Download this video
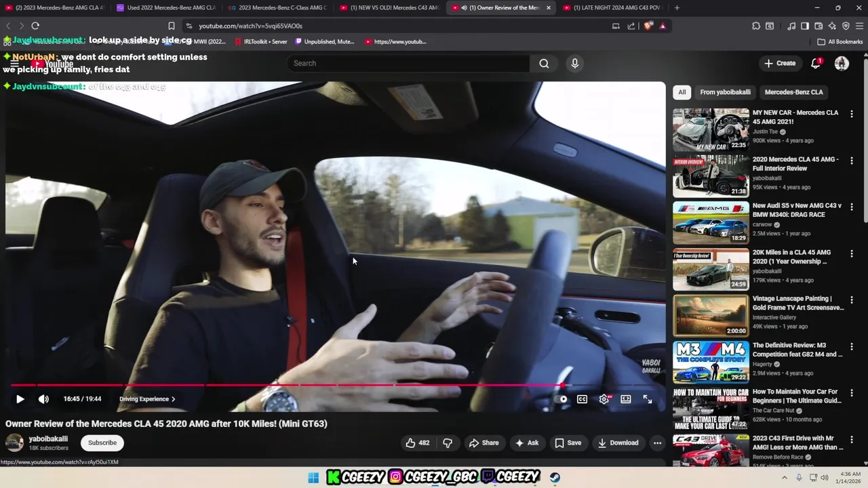This screenshot has height=488, width=868. click(618, 443)
